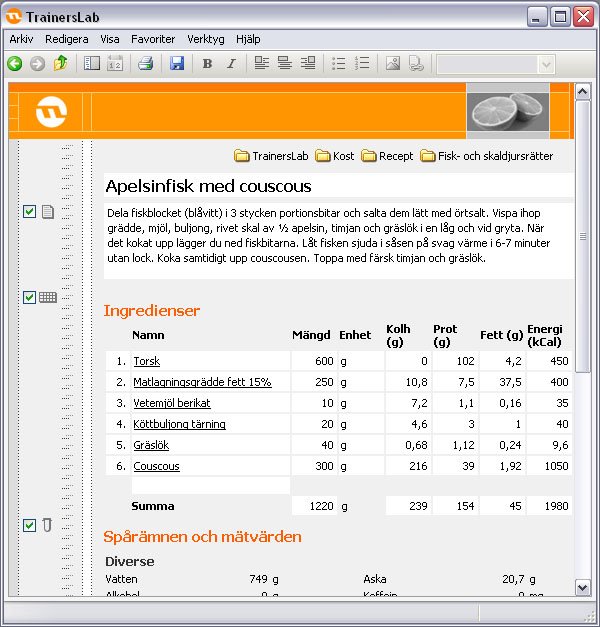This screenshot has width=600, height=627.
Task: Open the Favoriter menu
Action: (153, 39)
